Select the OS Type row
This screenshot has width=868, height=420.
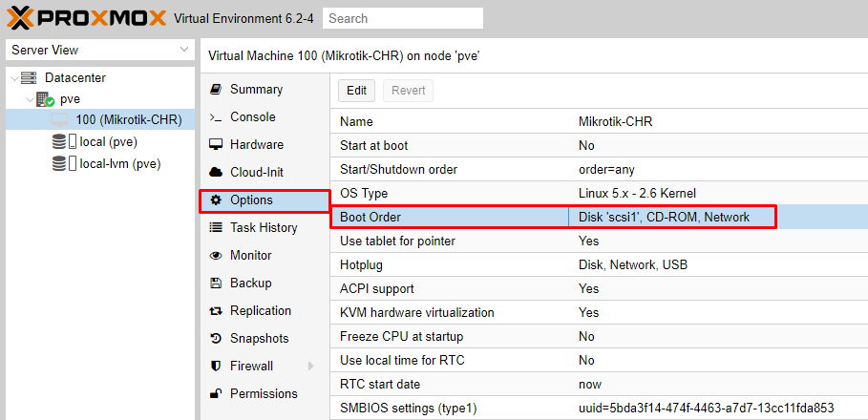[599, 193]
